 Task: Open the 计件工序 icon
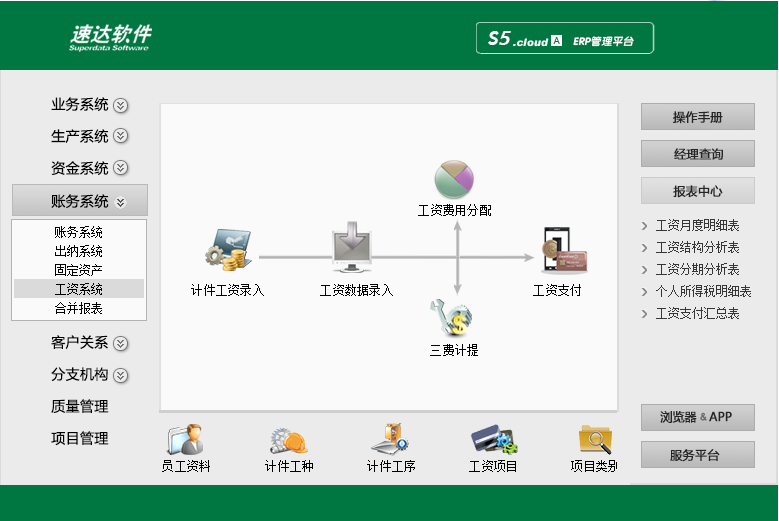[x=390, y=439]
